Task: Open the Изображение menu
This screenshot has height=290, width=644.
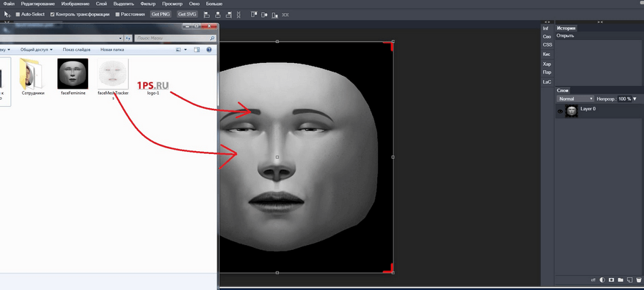Action: click(x=75, y=4)
